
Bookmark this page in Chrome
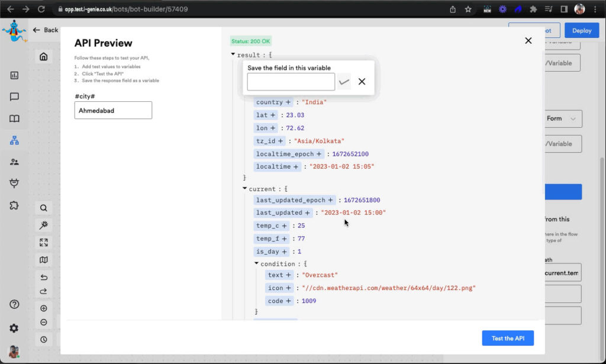click(468, 9)
